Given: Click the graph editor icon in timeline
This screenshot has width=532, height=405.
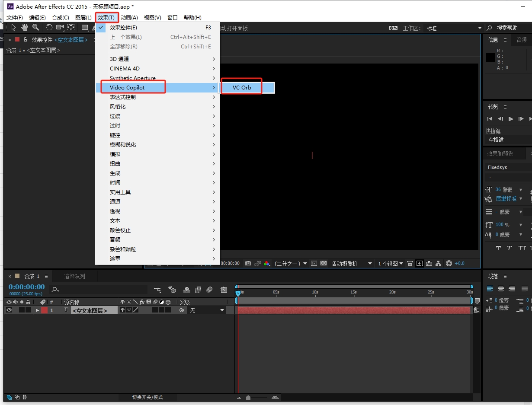Looking at the screenshot, I should pyautogui.click(x=224, y=290).
